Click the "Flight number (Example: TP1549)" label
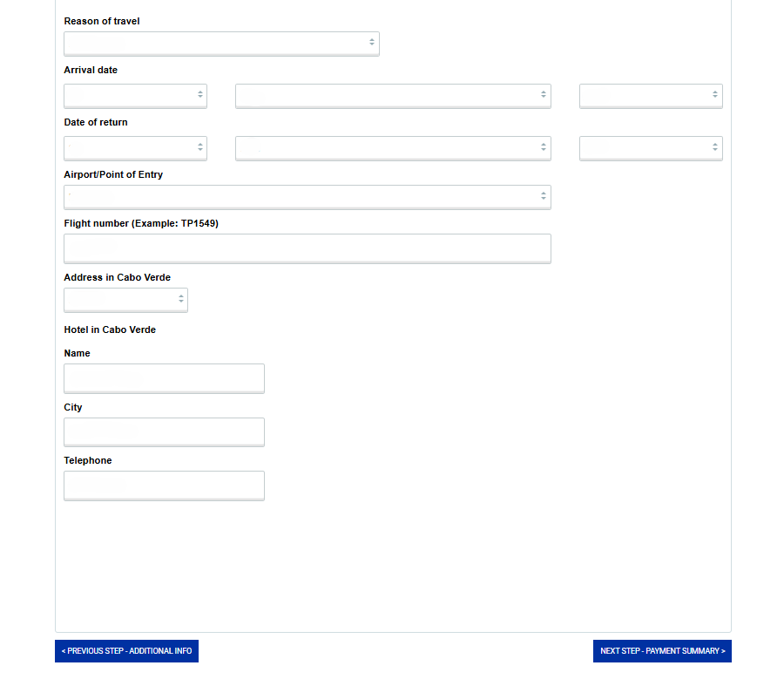Viewport: 784px width, 686px height. click(141, 223)
